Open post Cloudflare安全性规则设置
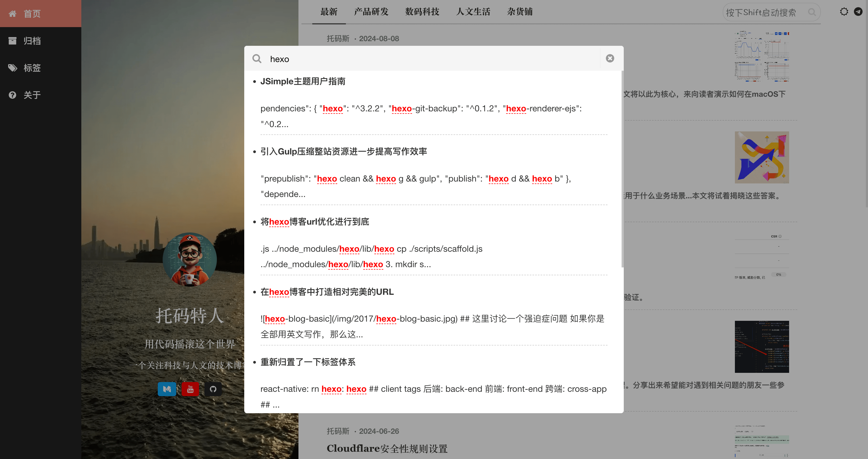 tap(387, 448)
